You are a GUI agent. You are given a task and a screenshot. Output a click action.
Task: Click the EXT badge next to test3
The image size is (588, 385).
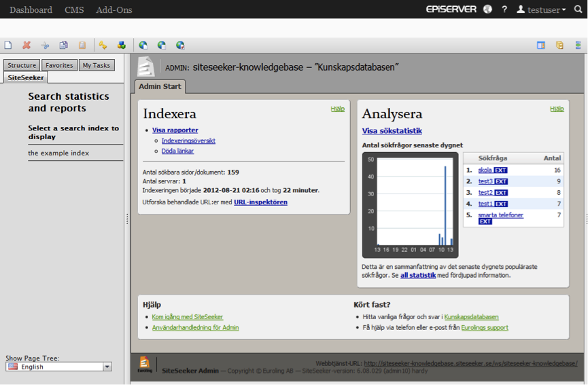(500, 182)
